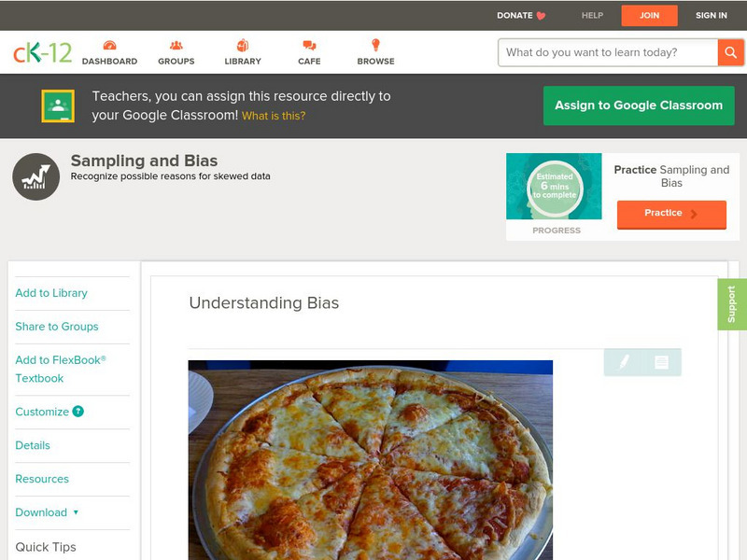Open the Details link
The height and width of the screenshot is (560, 747).
pyautogui.click(x=33, y=445)
